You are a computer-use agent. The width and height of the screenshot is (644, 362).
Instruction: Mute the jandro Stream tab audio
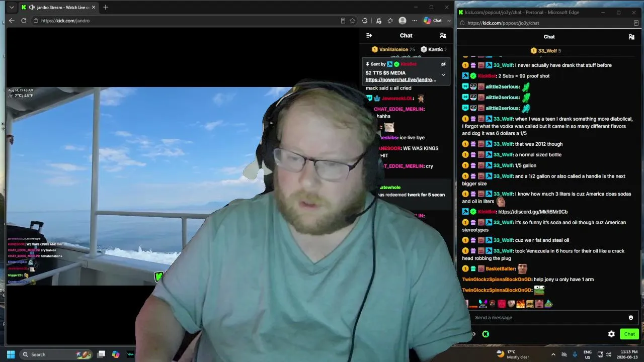32,8
